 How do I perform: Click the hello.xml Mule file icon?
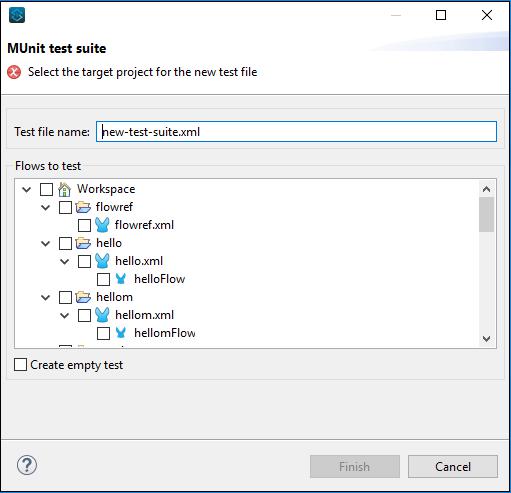(x=102, y=261)
